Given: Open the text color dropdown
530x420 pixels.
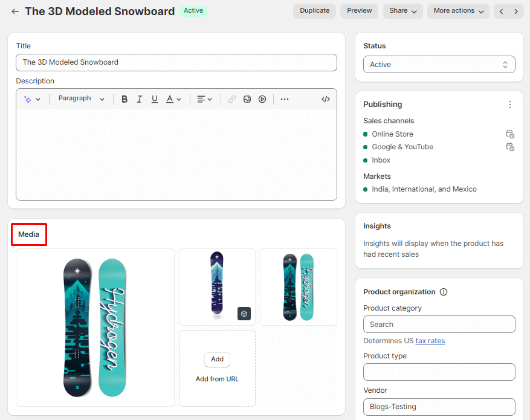Looking at the screenshot, I should (174, 99).
